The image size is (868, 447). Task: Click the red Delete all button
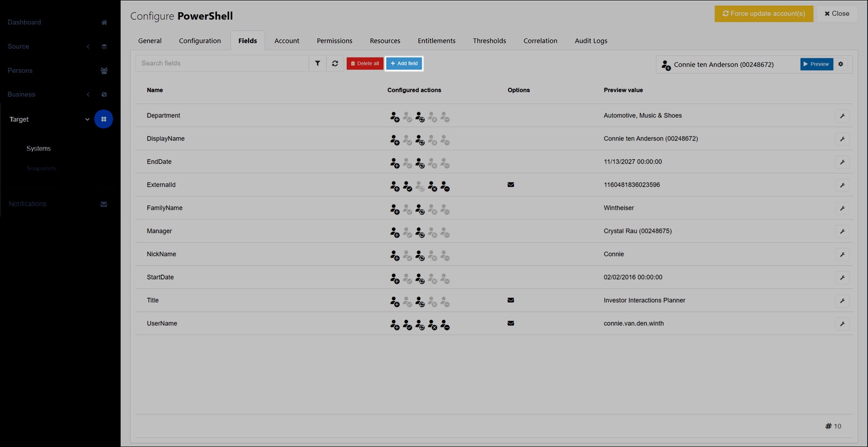(365, 63)
